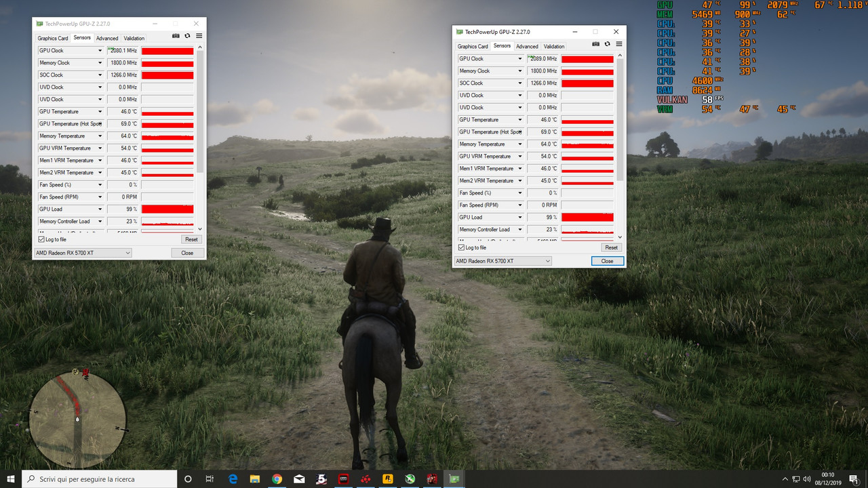Click the taskbar search box
This screenshot has width=868, height=488.
tap(100, 479)
